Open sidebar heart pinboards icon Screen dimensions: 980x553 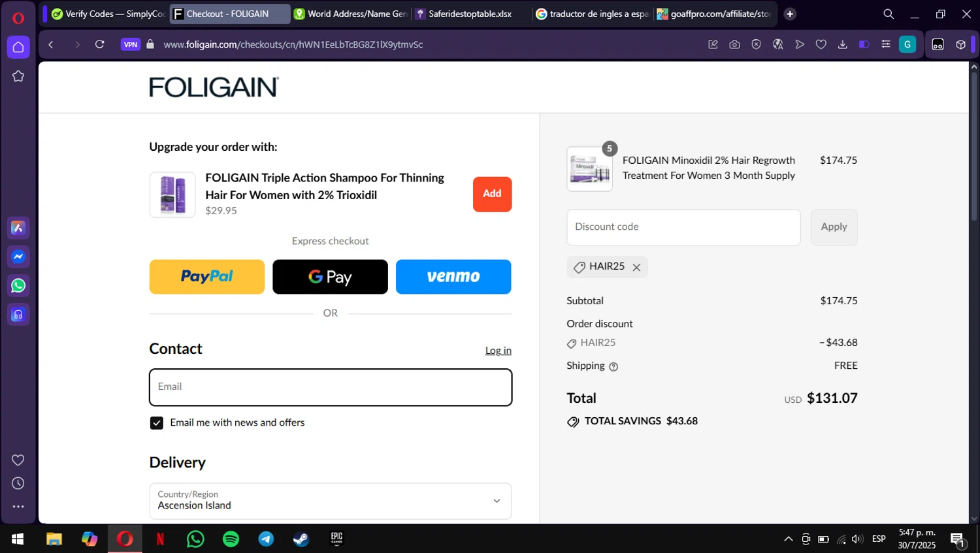tap(18, 460)
